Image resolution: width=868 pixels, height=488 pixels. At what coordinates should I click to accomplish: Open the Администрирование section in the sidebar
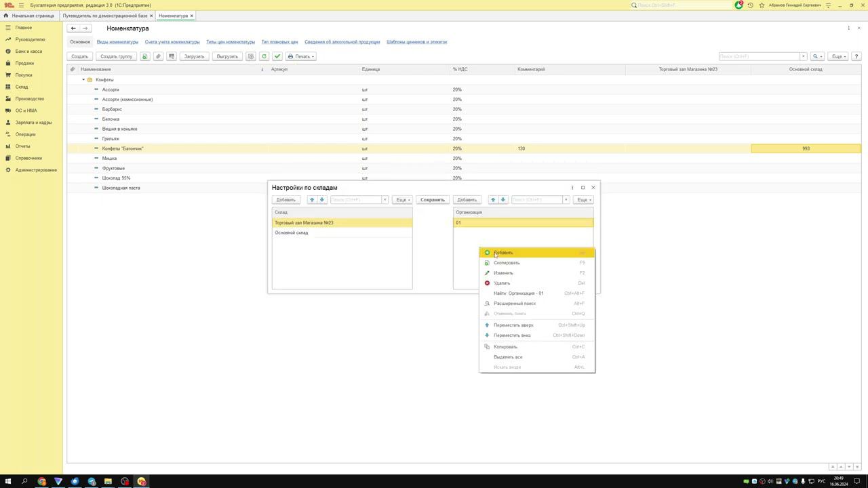pos(36,170)
